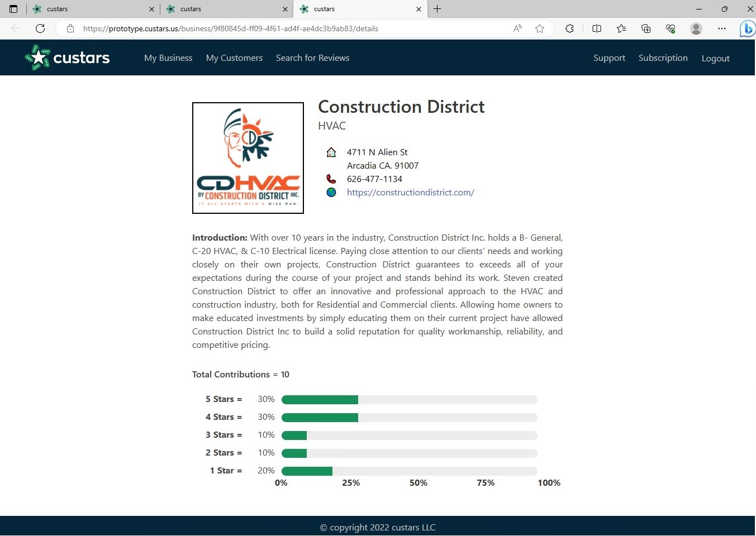
Task: Click the 5 Stars = label
Action: click(224, 399)
